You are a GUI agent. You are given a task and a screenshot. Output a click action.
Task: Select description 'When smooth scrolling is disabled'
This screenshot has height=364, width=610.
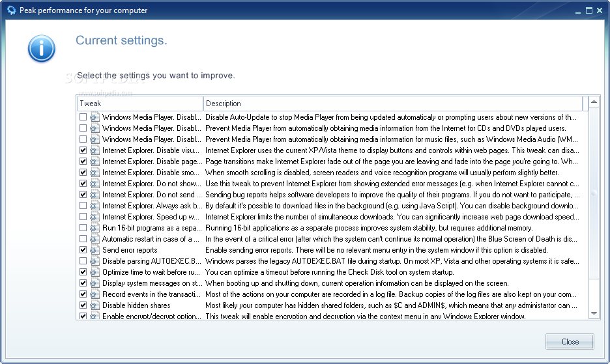point(382,173)
